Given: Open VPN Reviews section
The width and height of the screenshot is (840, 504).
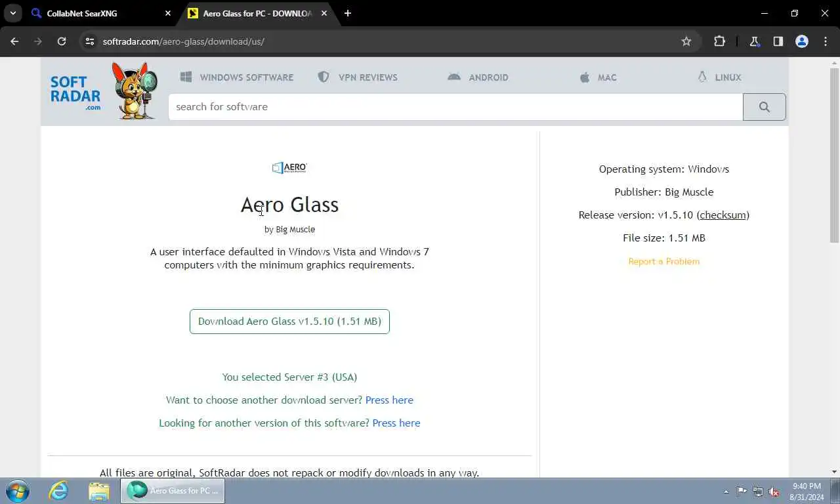Looking at the screenshot, I should [358, 77].
